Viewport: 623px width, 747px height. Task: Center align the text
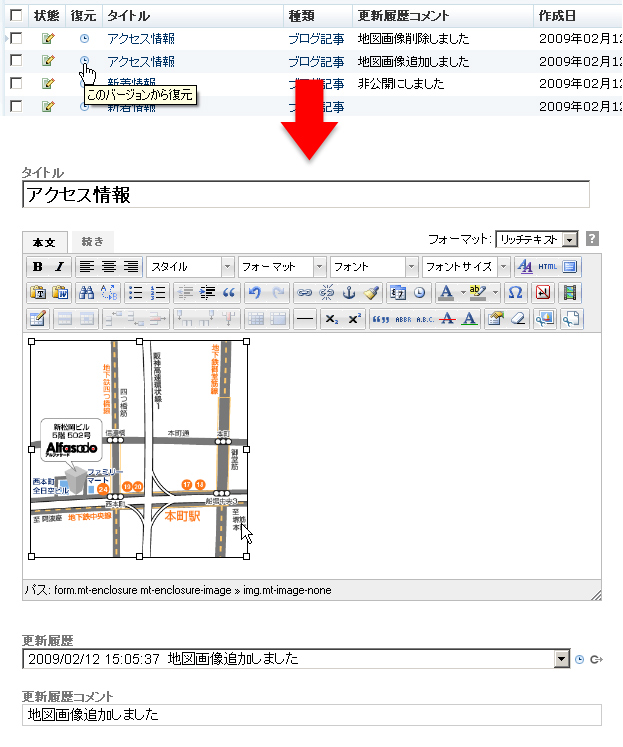click(109, 267)
